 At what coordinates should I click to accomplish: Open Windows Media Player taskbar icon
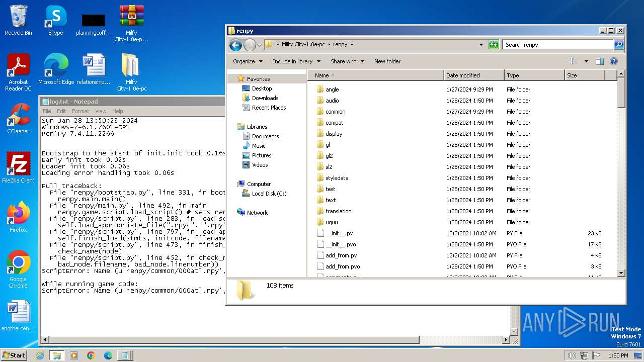click(74, 355)
